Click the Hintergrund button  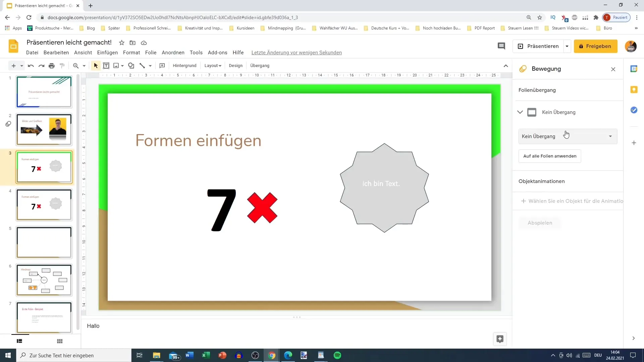184,66
